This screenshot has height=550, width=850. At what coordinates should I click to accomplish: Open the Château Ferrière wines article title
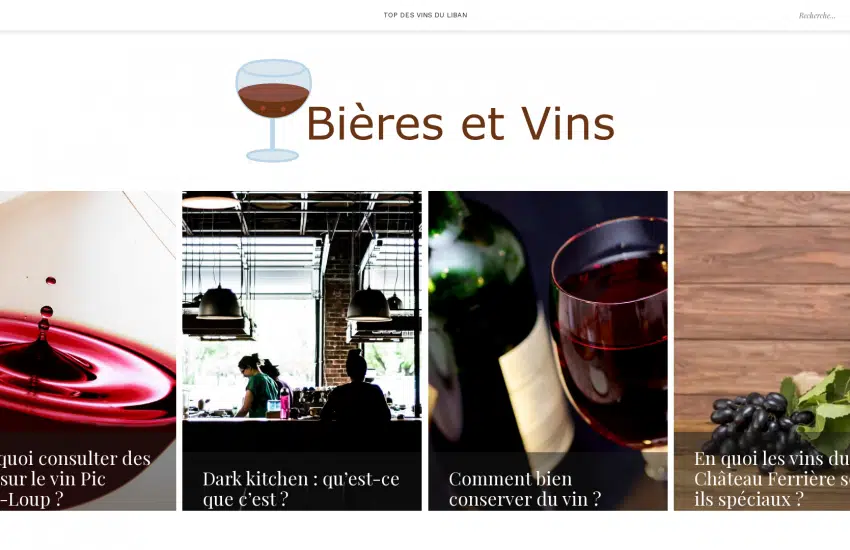tap(772, 478)
